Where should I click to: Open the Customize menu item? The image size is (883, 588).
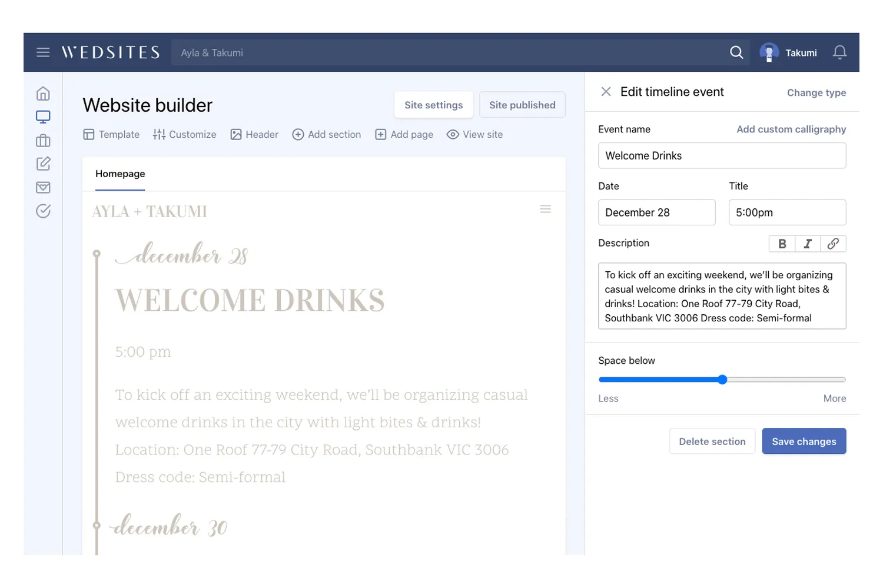coord(185,135)
